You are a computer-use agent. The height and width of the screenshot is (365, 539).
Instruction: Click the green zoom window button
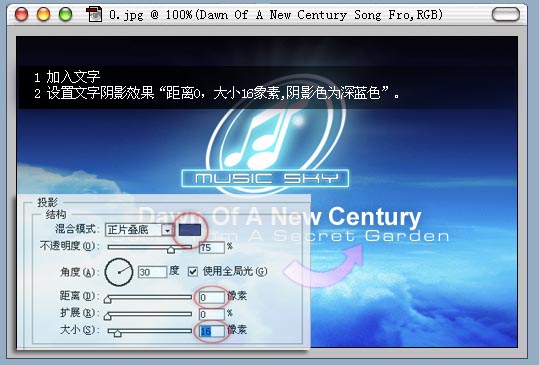pyautogui.click(x=65, y=14)
